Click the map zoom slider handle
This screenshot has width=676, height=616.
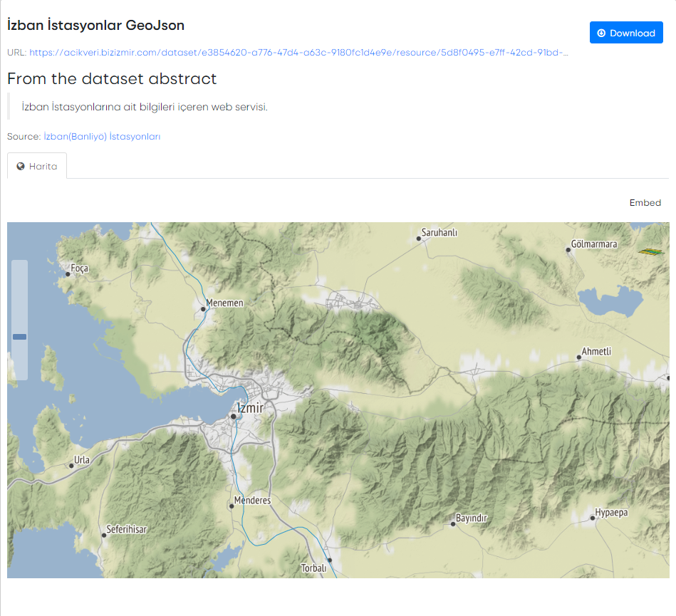click(x=19, y=337)
